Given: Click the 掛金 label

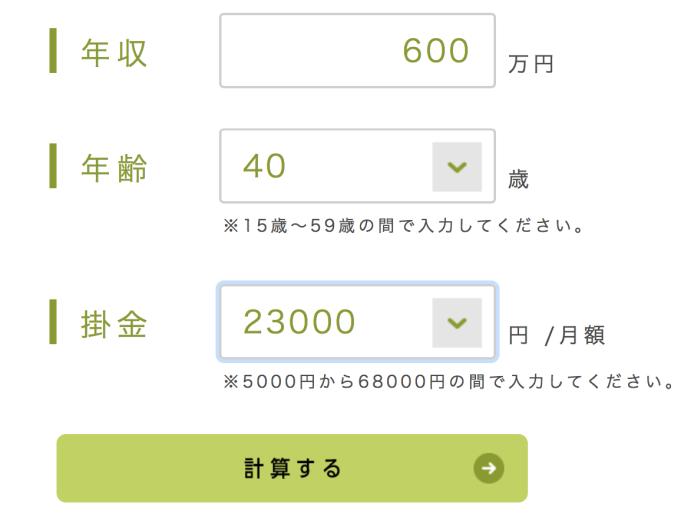Looking at the screenshot, I should click(114, 325).
